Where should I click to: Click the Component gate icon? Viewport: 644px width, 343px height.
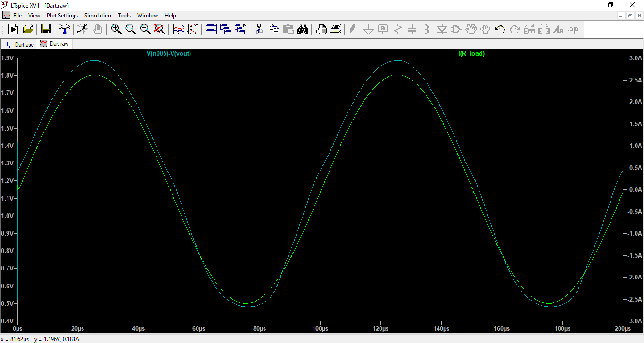[x=456, y=29]
